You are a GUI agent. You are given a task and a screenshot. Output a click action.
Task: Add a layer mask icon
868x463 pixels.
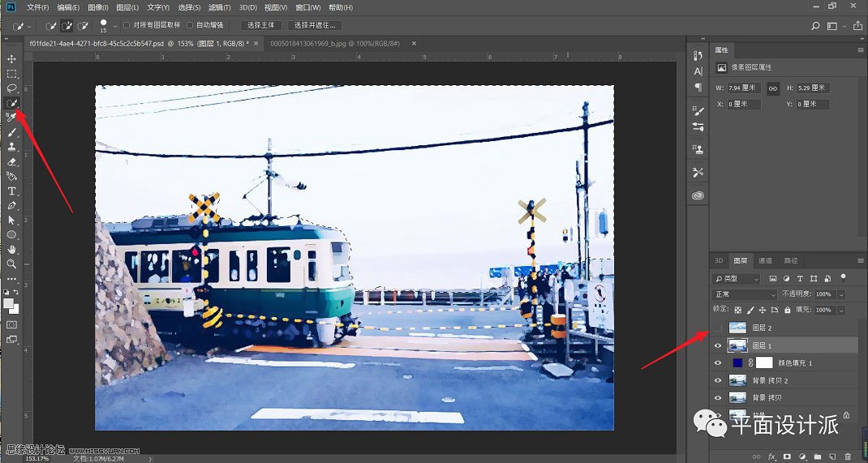[x=787, y=457]
